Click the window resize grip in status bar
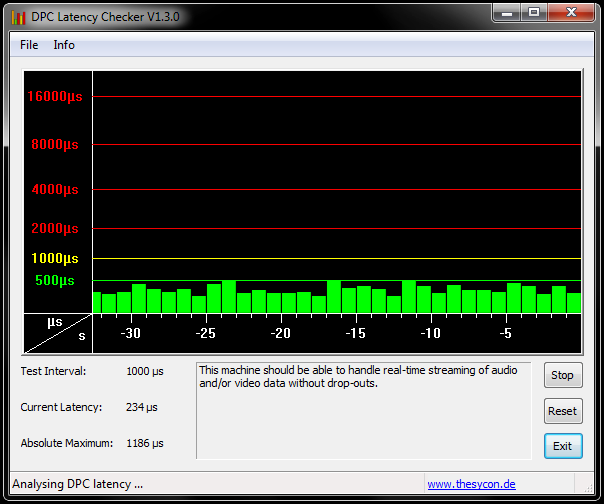Screen dimensions: 604x504 point(588,487)
